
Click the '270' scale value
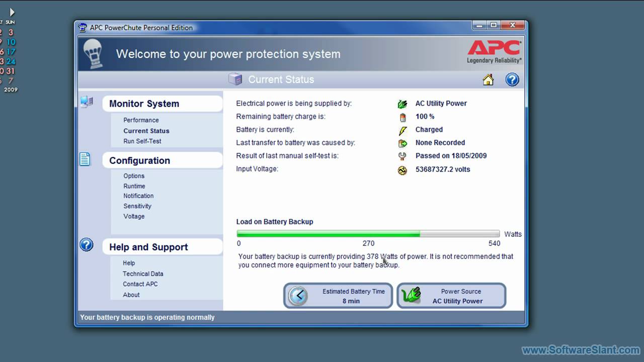368,243
